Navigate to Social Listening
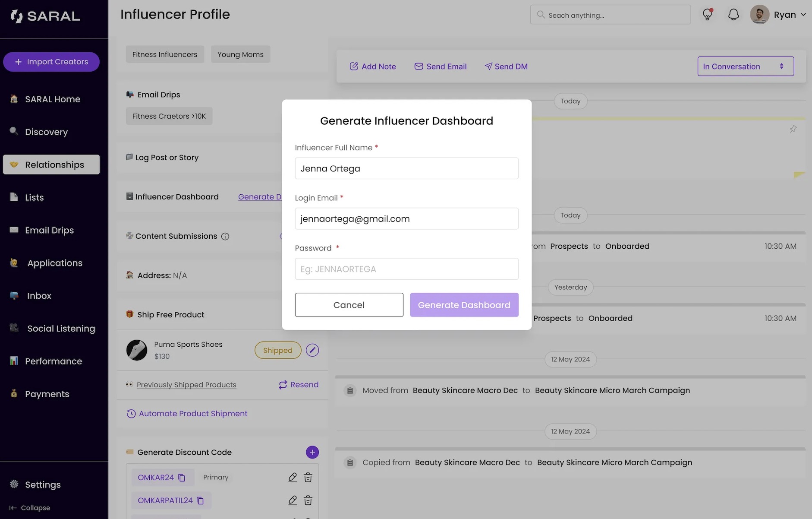 click(x=61, y=329)
